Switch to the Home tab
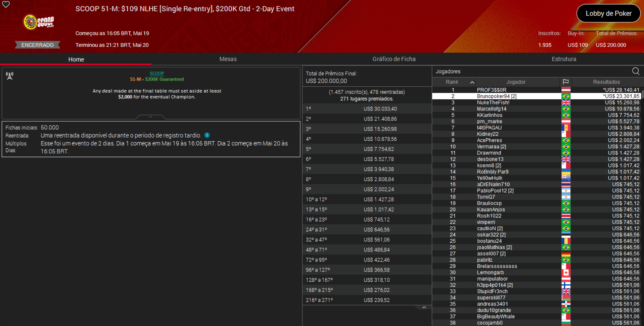644x326 pixels. (76, 59)
